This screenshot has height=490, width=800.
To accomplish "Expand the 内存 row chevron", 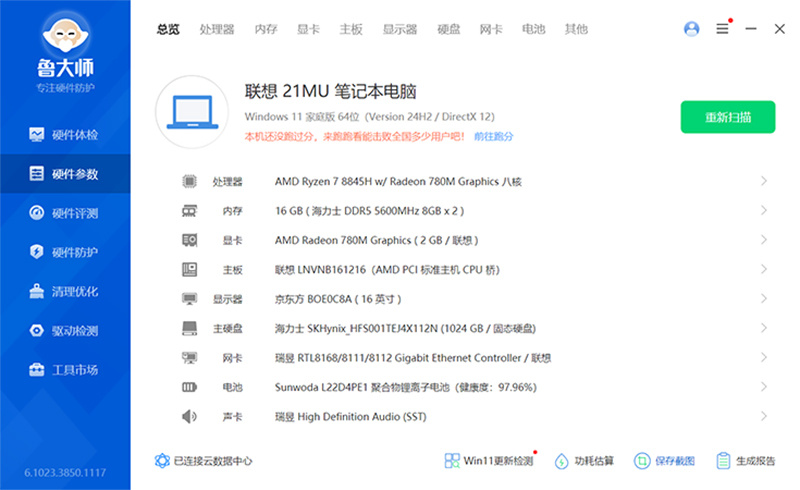I will point(763,210).
